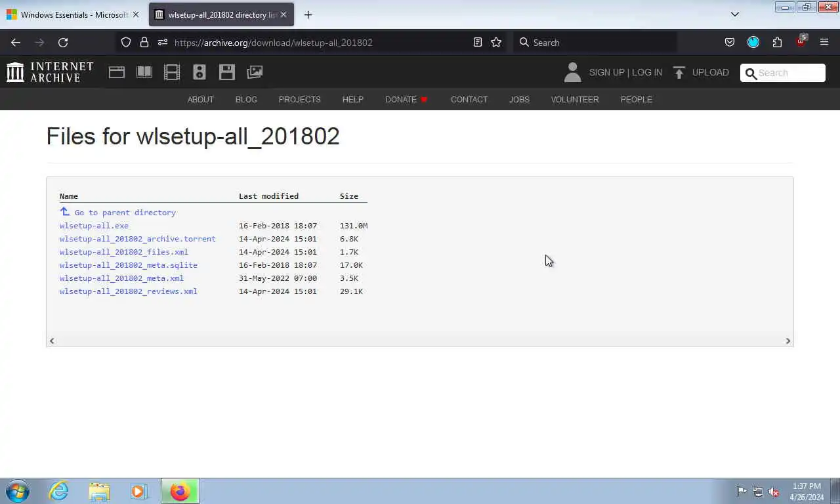The width and height of the screenshot is (840, 504).
Task: Click the muted volume tray icon
Action: tap(774, 492)
